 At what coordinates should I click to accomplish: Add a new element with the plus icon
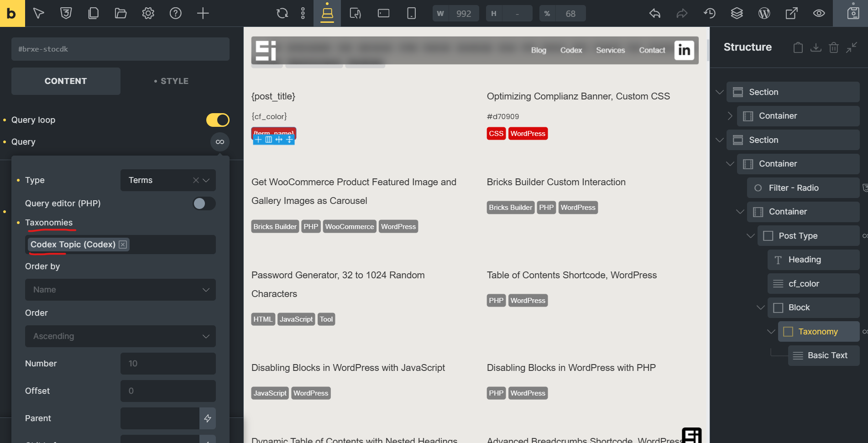(x=203, y=13)
